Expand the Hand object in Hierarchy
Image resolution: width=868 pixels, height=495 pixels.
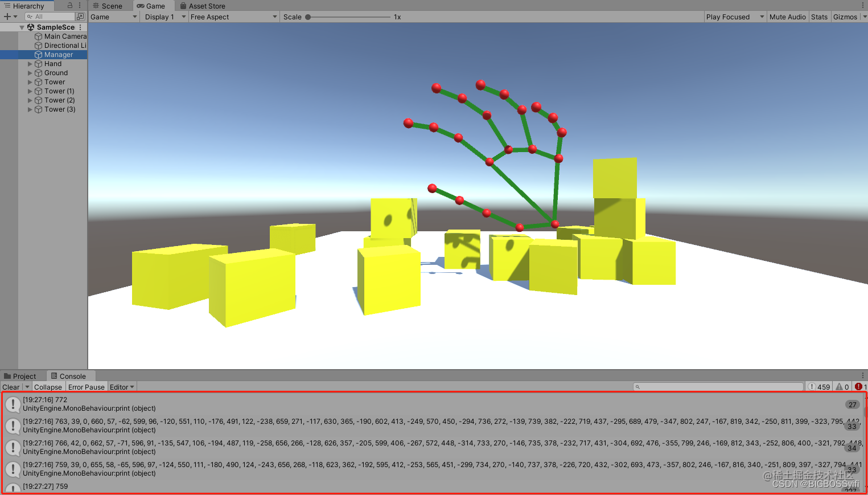point(30,64)
